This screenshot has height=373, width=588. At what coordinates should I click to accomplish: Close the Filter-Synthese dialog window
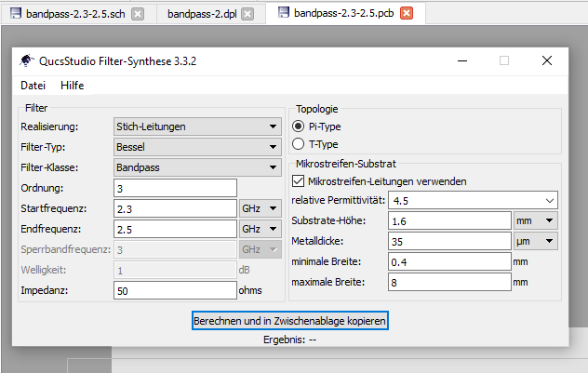547,60
